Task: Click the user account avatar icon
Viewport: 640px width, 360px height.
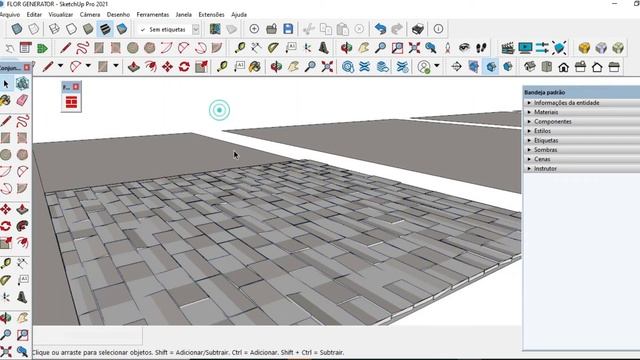Action: (424, 67)
